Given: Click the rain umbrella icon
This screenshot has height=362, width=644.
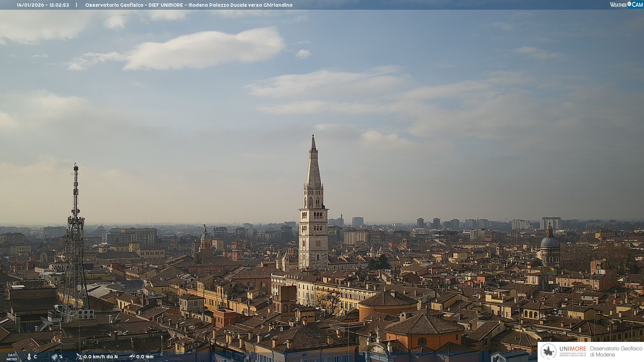Looking at the screenshot, I should pos(132,357).
